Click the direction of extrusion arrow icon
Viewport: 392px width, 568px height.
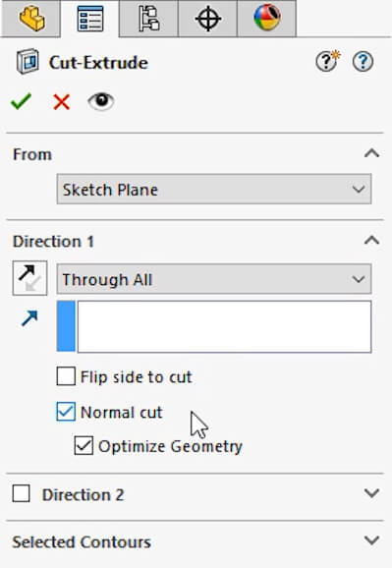pyautogui.click(x=29, y=318)
